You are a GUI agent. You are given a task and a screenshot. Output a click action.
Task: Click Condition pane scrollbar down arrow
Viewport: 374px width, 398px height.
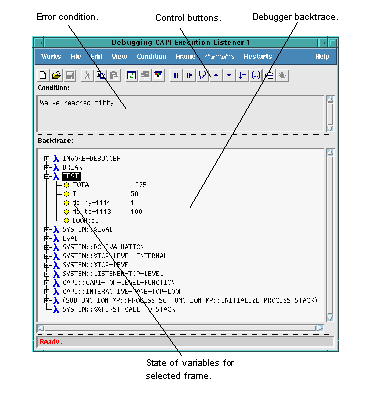(x=330, y=128)
